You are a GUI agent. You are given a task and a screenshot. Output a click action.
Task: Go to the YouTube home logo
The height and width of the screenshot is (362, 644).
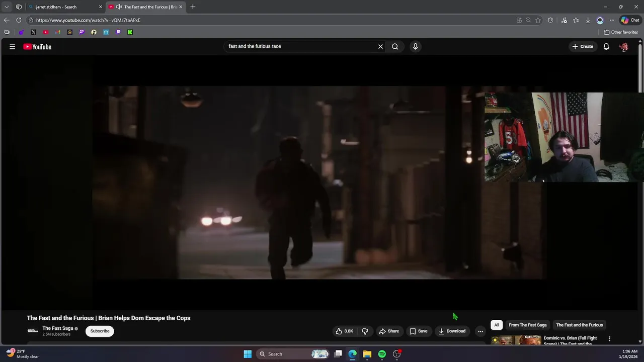37,47
